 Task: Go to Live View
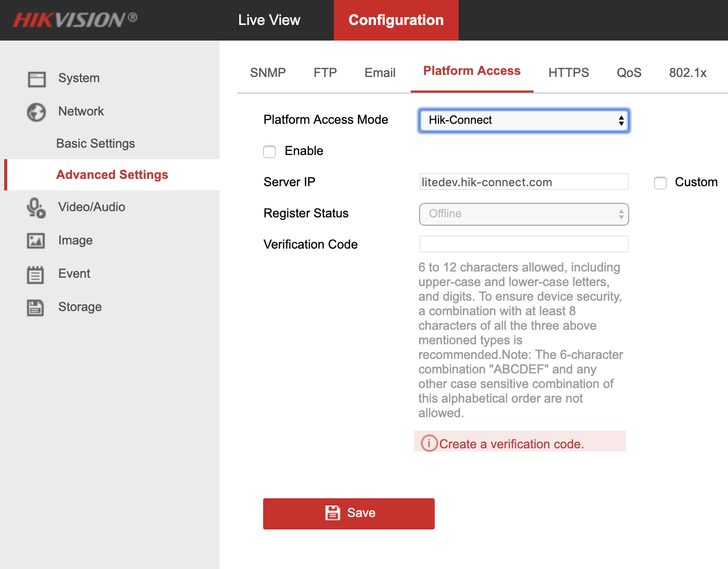click(x=269, y=20)
